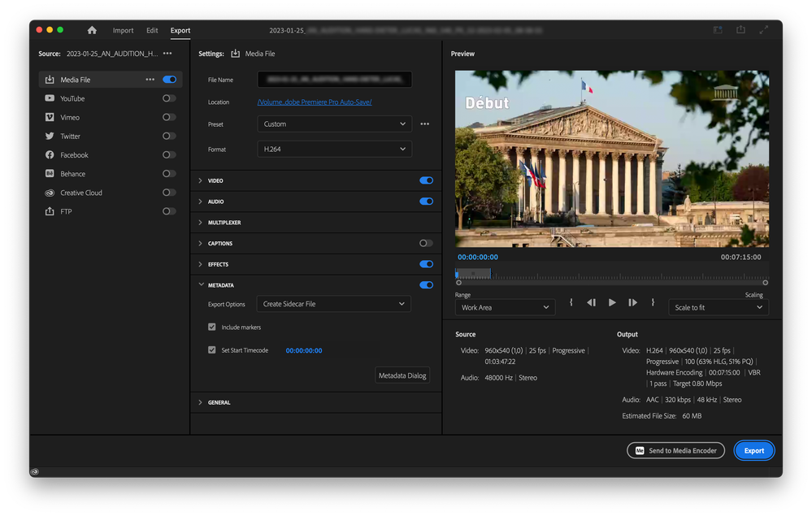
Task: Open the preset options three-dot menu
Action: point(424,124)
